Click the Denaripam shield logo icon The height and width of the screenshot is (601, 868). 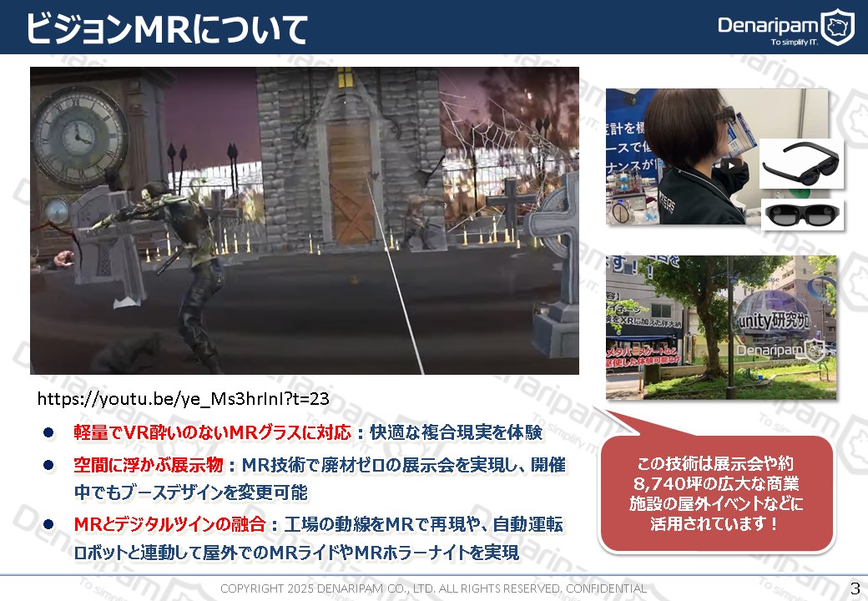[838, 28]
